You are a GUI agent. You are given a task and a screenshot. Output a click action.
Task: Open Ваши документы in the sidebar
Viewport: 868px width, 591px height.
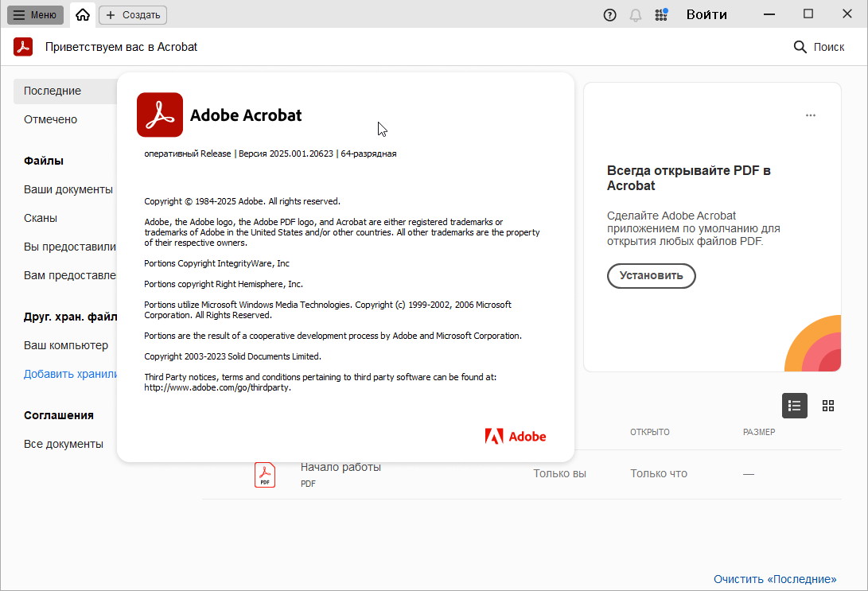point(68,189)
